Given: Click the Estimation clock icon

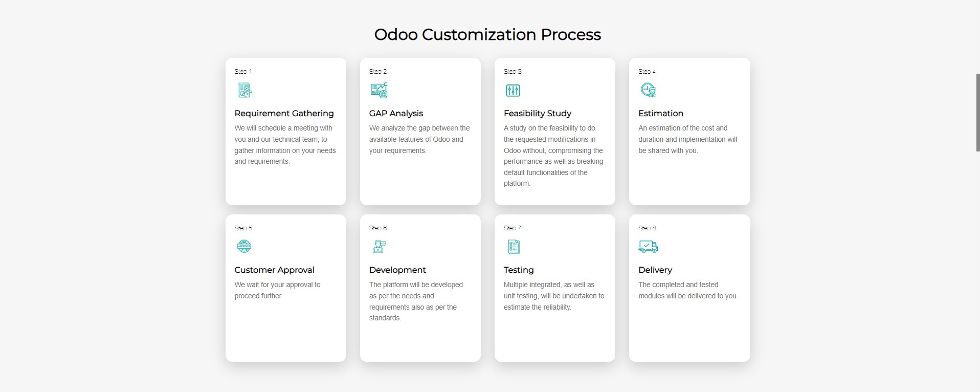Looking at the screenshot, I should click(648, 91).
